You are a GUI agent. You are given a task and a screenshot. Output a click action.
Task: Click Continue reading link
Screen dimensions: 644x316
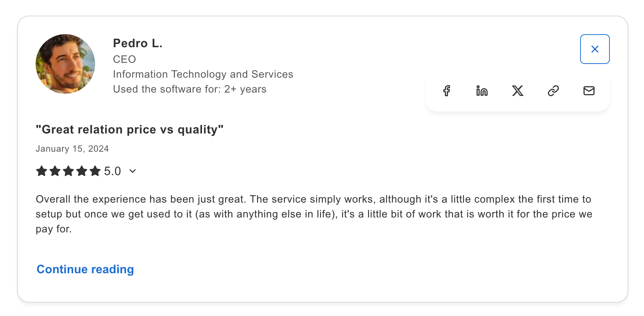pos(85,269)
